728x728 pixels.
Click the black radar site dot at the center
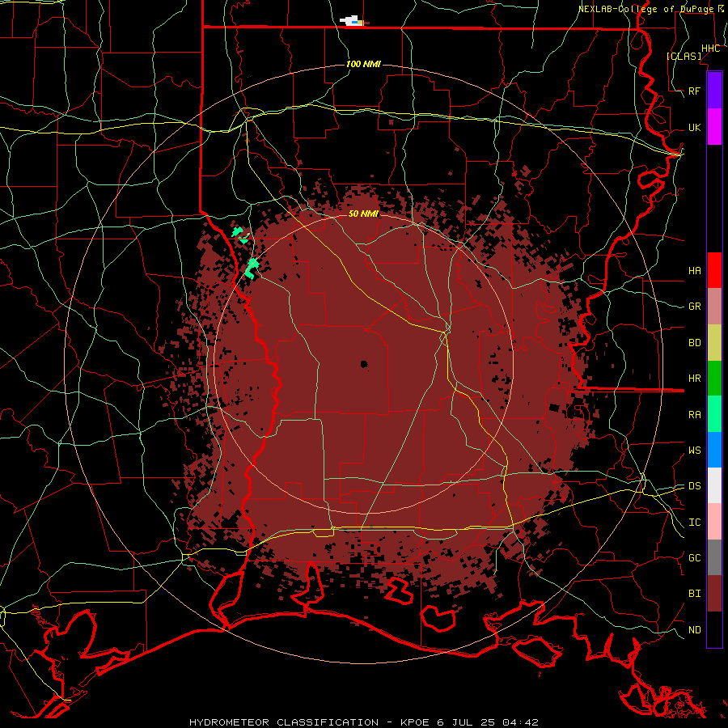click(364, 365)
